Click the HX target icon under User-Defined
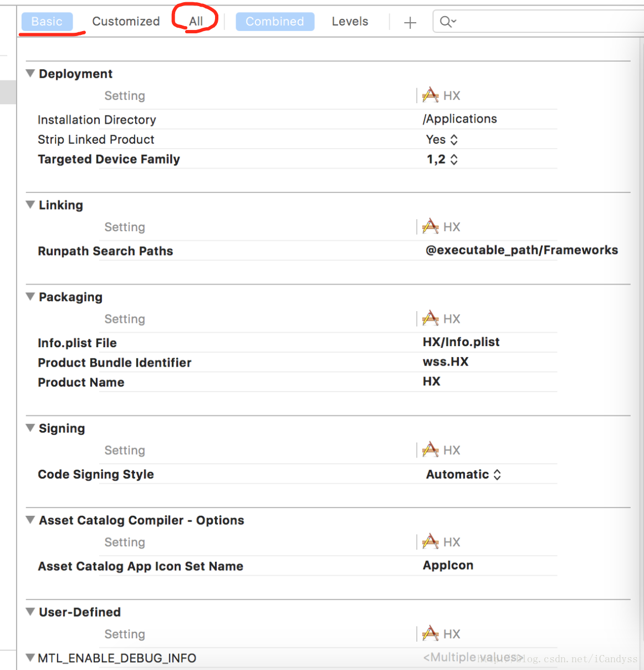This screenshot has width=644, height=670. point(430,634)
